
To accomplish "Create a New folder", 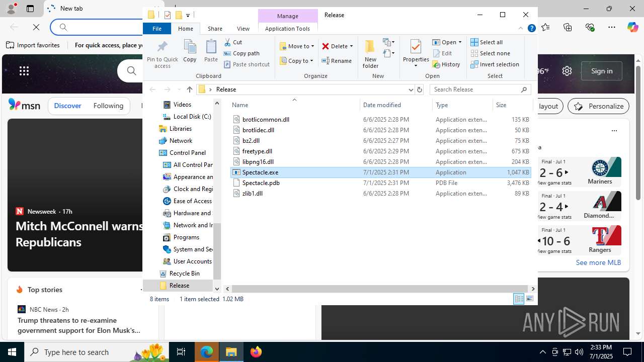I will (370, 54).
